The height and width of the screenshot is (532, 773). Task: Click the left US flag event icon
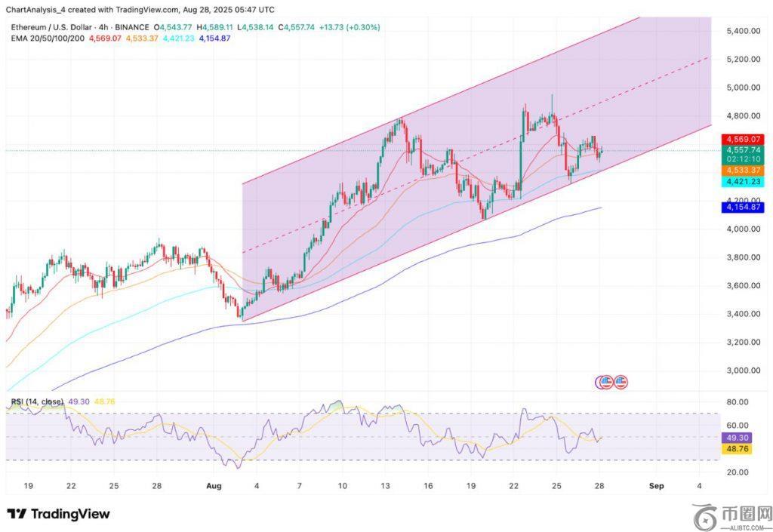pos(605,382)
